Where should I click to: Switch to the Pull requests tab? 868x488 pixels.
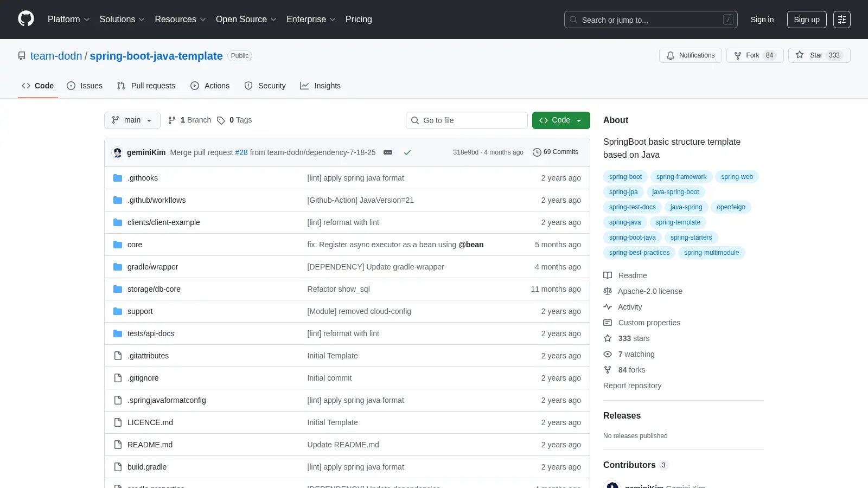pyautogui.click(x=146, y=86)
